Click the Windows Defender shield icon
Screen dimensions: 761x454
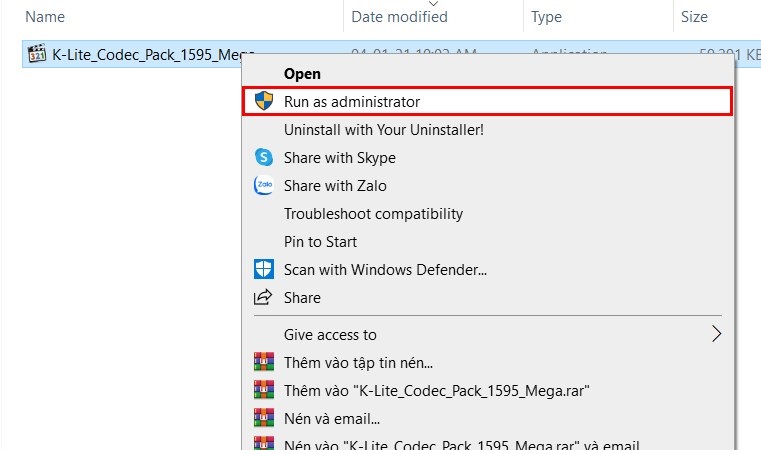[x=264, y=269]
